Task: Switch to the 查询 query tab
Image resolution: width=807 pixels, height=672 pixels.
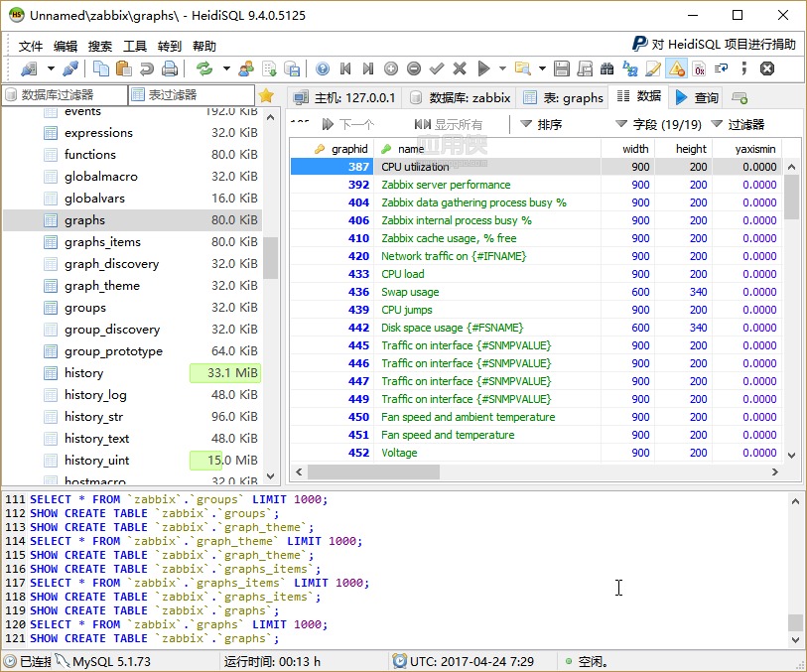Action: pyautogui.click(x=697, y=97)
